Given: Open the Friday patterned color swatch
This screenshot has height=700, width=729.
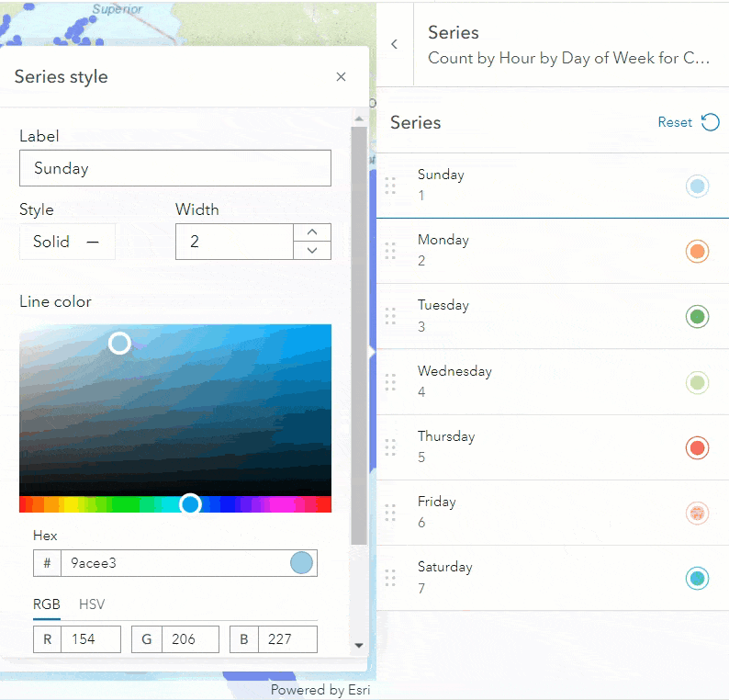Looking at the screenshot, I should click(x=697, y=513).
